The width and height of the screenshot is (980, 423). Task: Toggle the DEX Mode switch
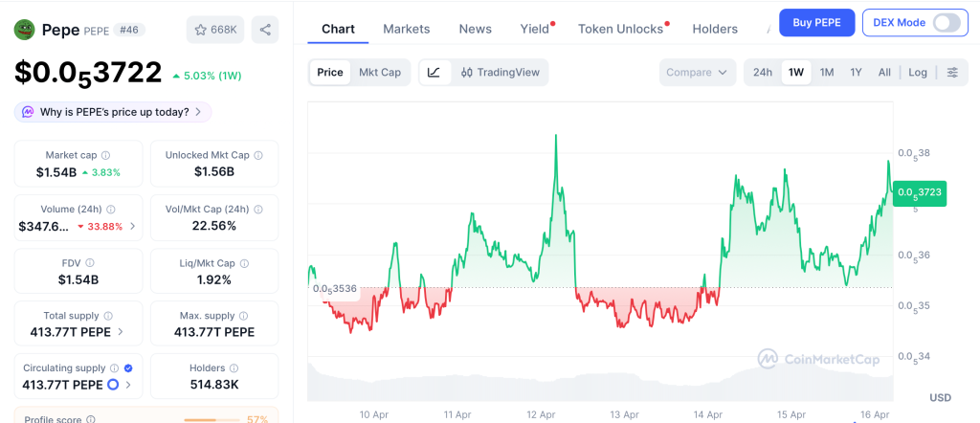[x=947, y=22]
